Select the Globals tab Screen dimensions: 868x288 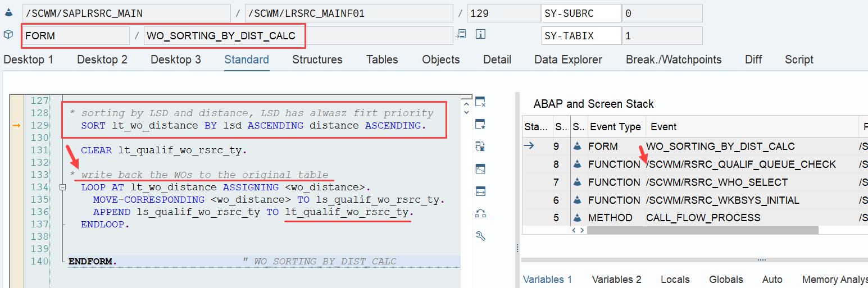[726, 280]
